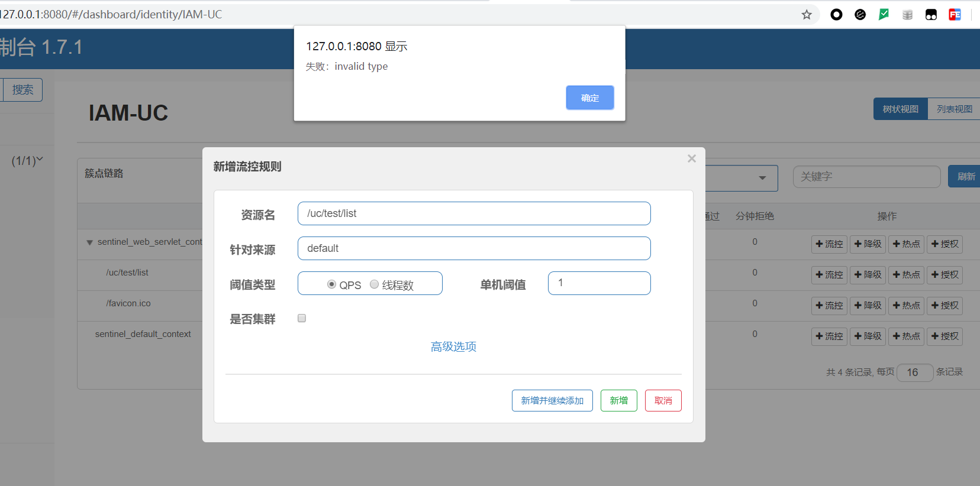Select the /favicon.ico tree row
980x486 pixels.
[128, 303]
